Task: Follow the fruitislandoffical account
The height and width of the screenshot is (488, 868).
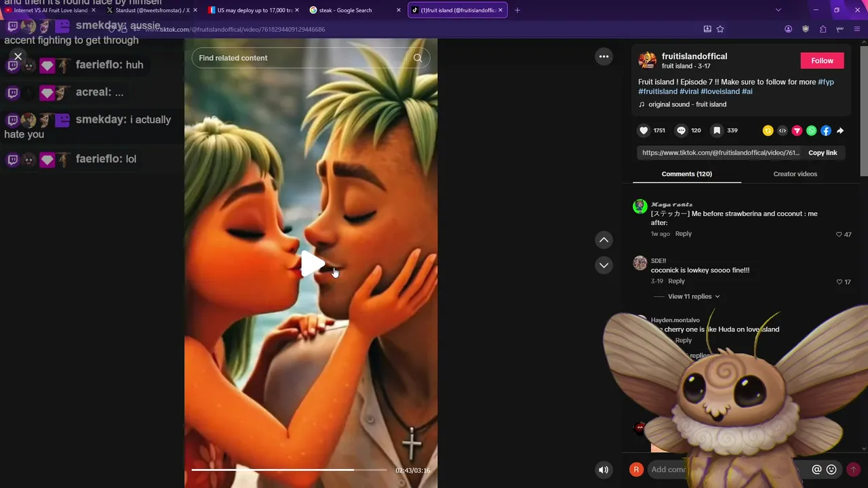Action: point(822,60)
